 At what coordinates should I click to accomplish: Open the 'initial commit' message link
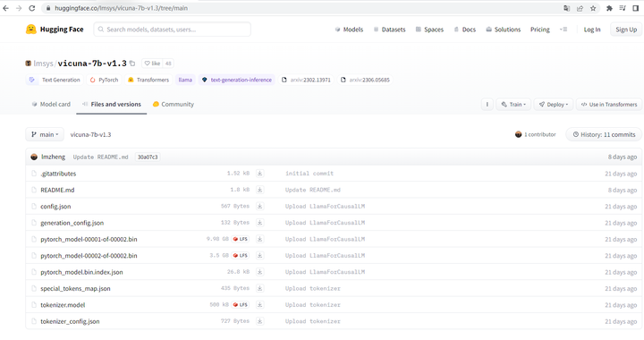[309, 174]
